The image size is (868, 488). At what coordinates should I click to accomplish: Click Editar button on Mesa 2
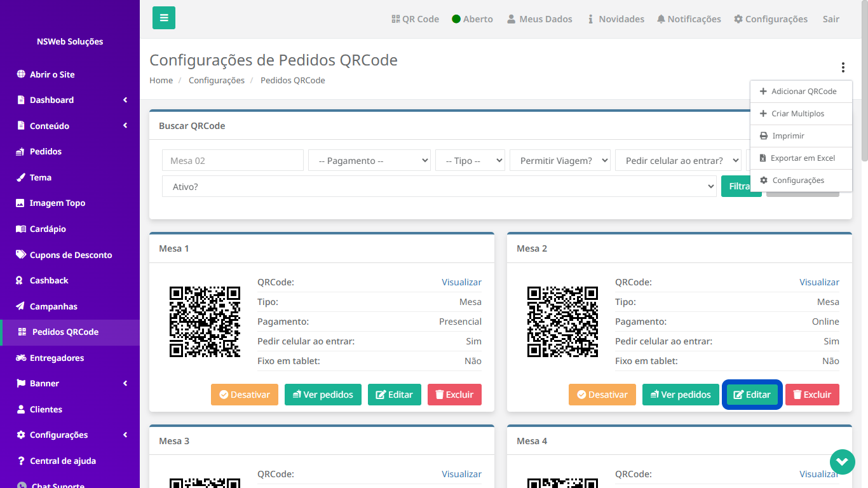click(x=752, y=395)
